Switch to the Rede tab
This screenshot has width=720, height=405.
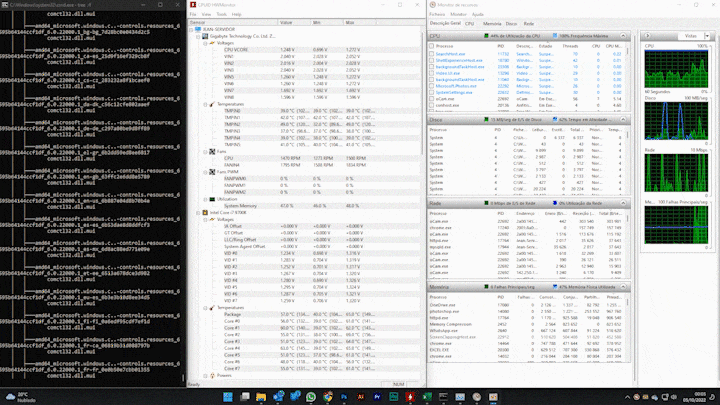coord(529,23)
